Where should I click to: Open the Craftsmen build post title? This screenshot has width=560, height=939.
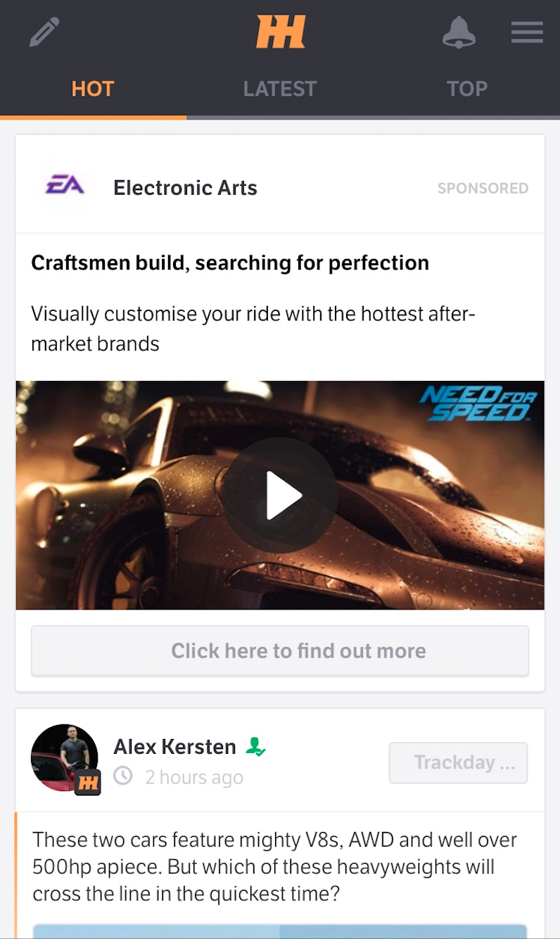[x=230, y=263]
